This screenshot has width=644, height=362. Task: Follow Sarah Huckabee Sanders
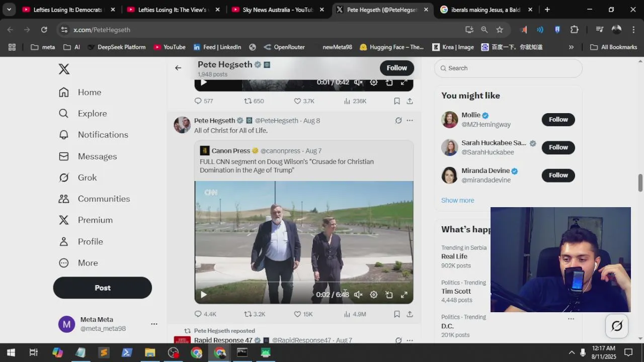click(x=558, y=147)
